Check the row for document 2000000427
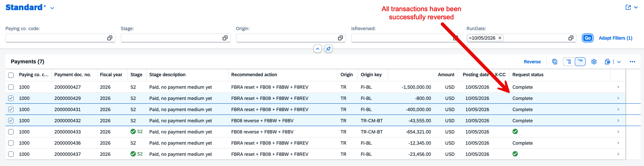Viewport: 644px width, 166px height. click(x=11, y=87)
